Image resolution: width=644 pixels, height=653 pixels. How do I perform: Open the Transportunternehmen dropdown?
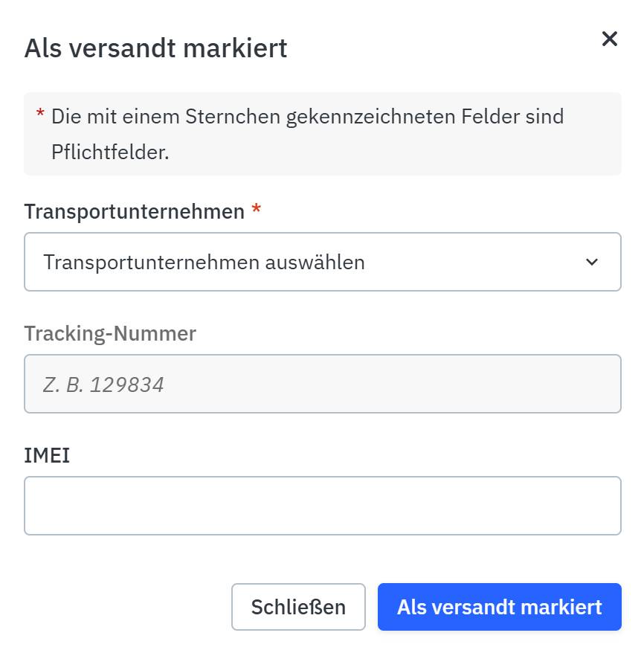[323, 262]
